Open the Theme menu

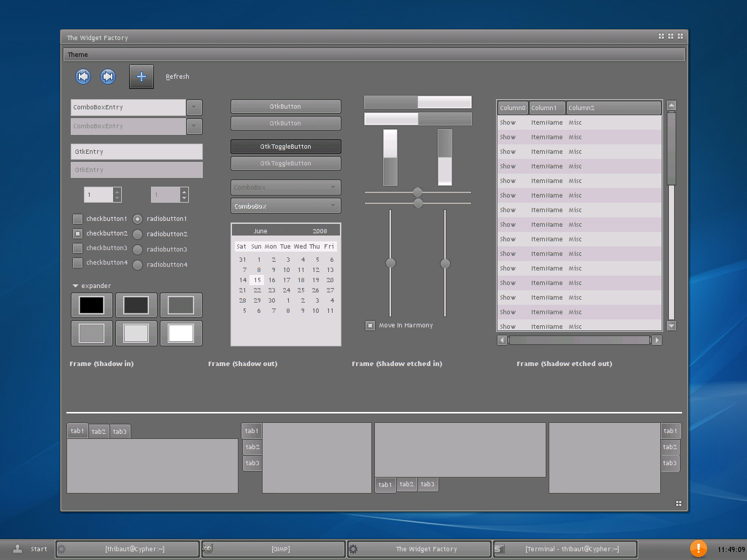coord(77,54)
